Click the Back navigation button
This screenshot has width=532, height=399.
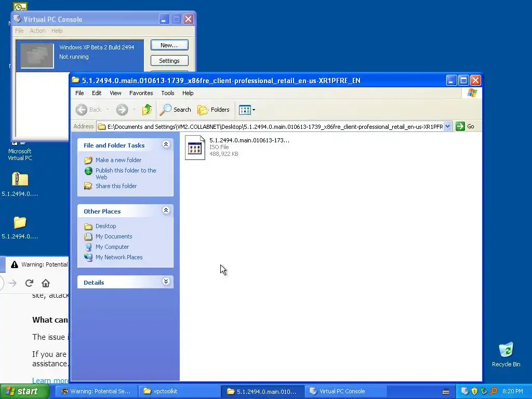[x=88, y=110]
